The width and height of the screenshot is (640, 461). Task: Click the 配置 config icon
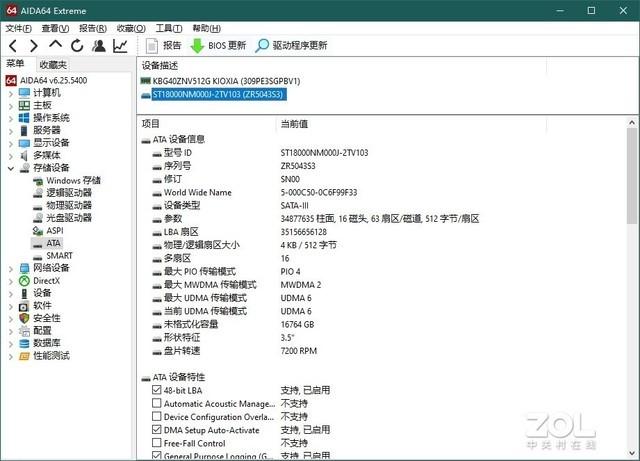(x=24, y=331)
